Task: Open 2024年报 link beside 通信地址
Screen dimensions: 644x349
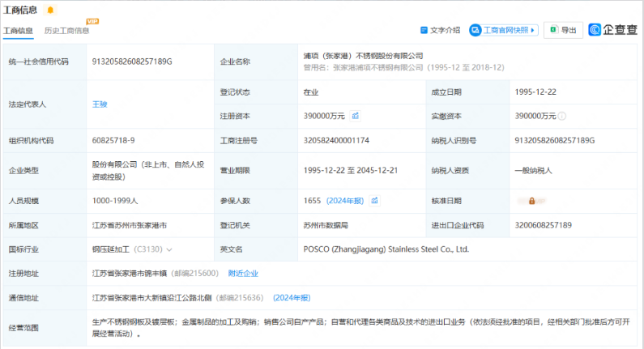Action: (292, 298)
